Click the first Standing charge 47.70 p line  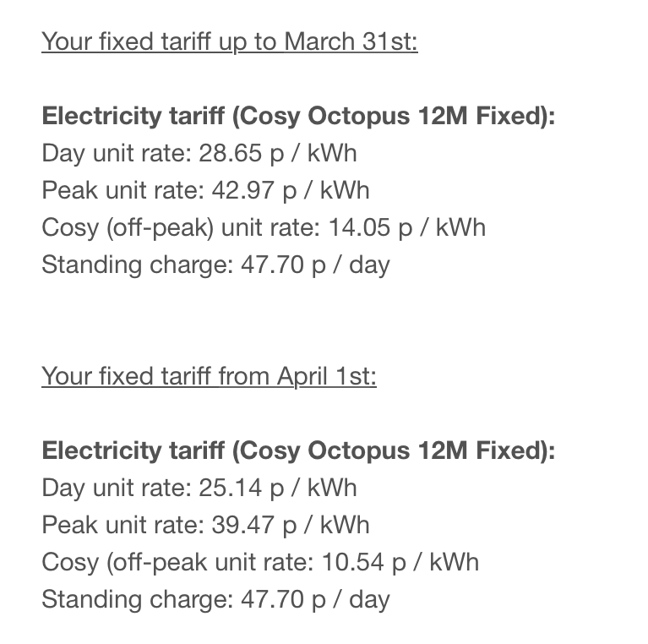point(215,265)
